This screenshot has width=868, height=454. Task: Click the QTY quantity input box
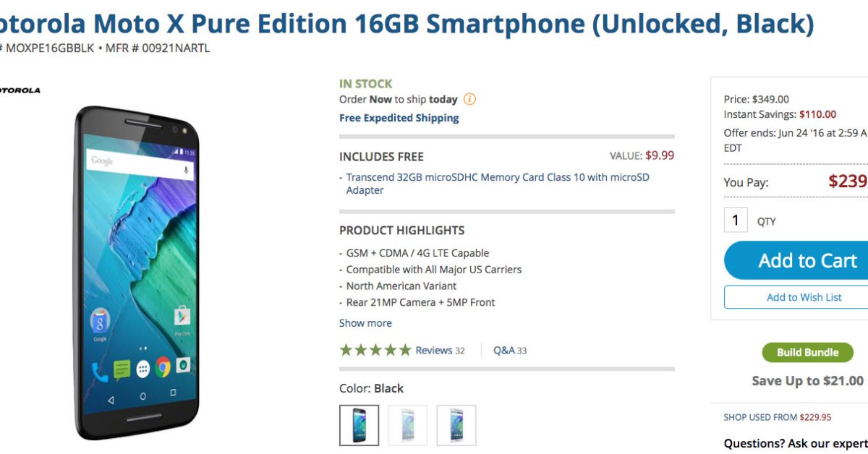(x=736, y=220)
